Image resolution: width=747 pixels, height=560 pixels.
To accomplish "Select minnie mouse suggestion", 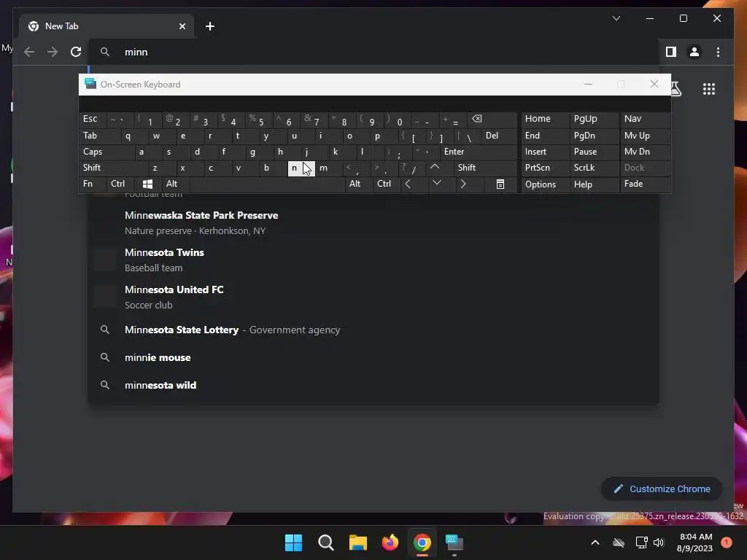I will (x=373, y=357).
